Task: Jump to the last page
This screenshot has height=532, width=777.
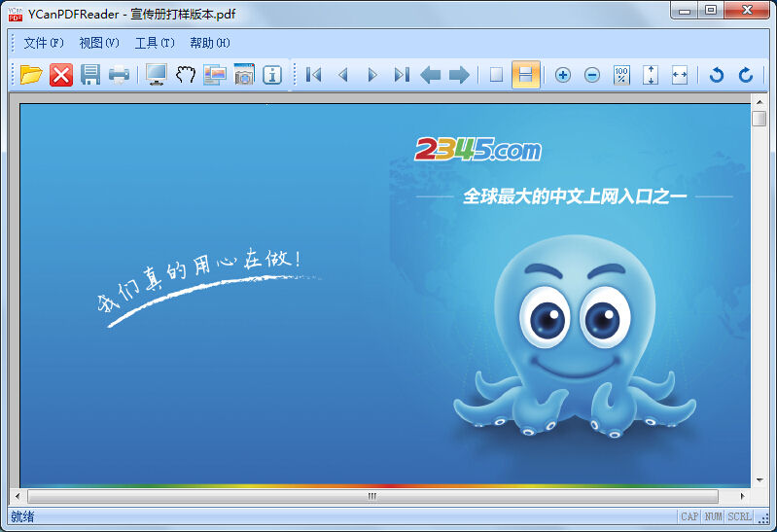Action: [x=401, y=75]
